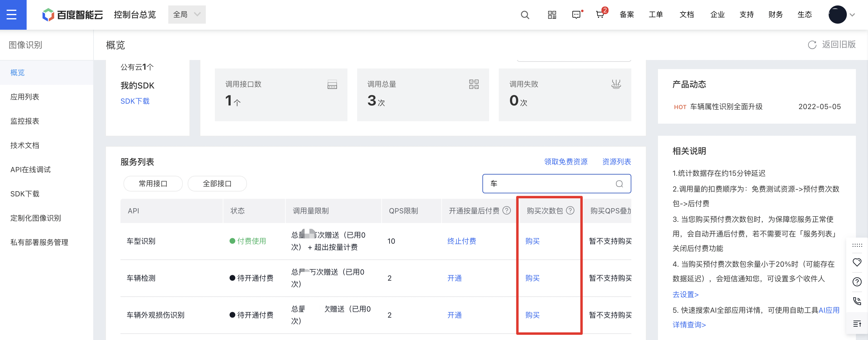868x340 pixels.
Task: Open 备案 in the top navigation
Action: pyautogui.click(x=627, y=15)
